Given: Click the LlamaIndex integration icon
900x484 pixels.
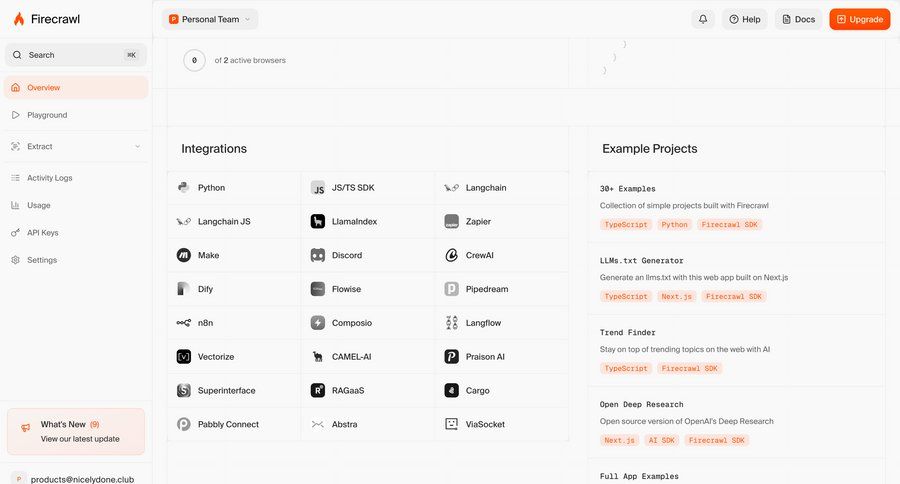Looking at the screenshot, I should (317, 221).
